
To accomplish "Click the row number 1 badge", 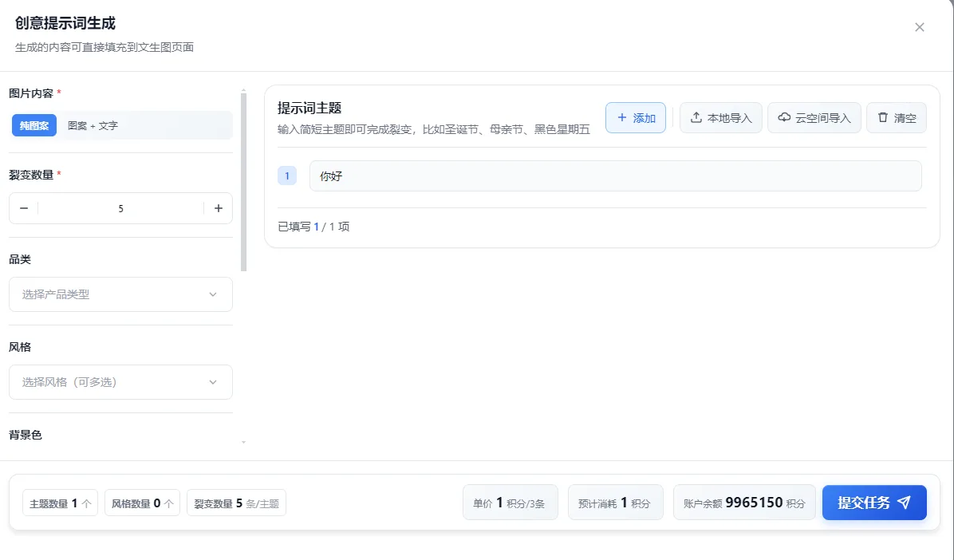I will 287,176.
